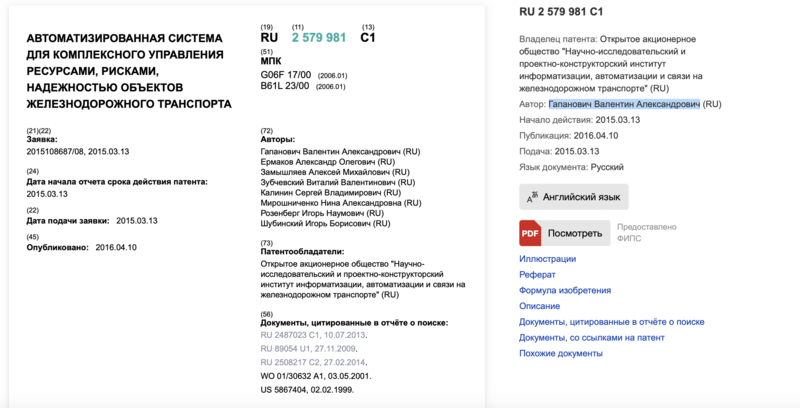Open the Иллюстрации section link
This screenshot has height=408, width=800.
(547, 259)
